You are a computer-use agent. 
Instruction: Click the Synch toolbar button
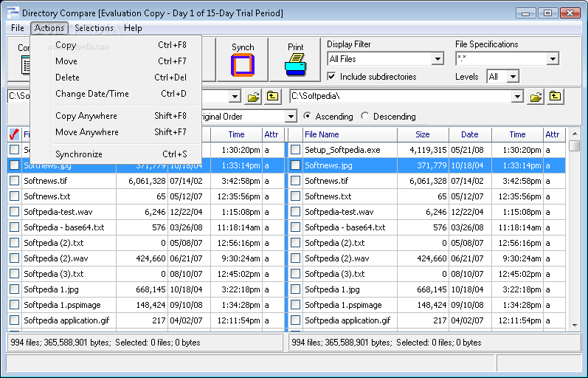[242, 59]
